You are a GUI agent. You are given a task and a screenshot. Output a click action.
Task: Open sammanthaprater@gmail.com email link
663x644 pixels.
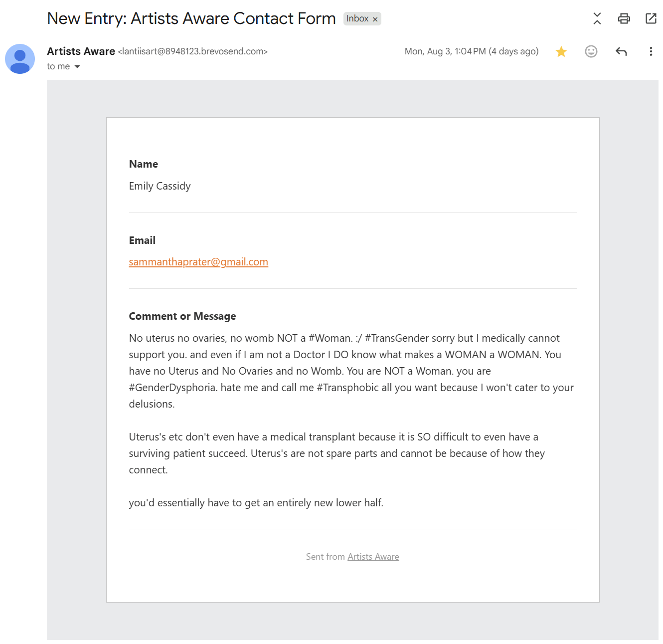198,262
